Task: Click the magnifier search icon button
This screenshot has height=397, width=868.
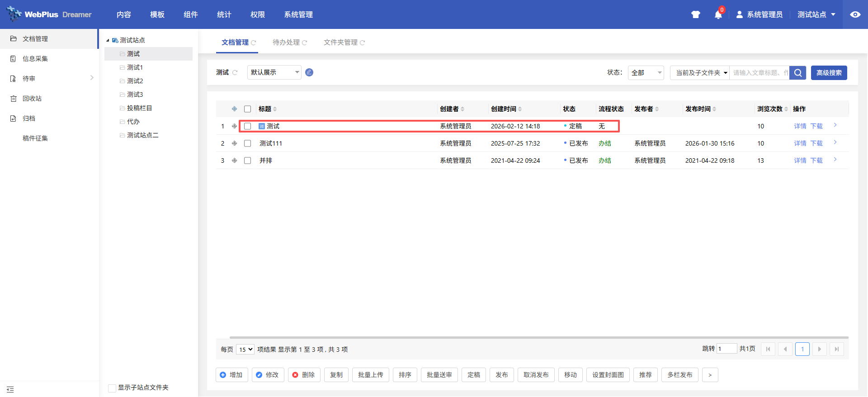Action: coord(798,73)
